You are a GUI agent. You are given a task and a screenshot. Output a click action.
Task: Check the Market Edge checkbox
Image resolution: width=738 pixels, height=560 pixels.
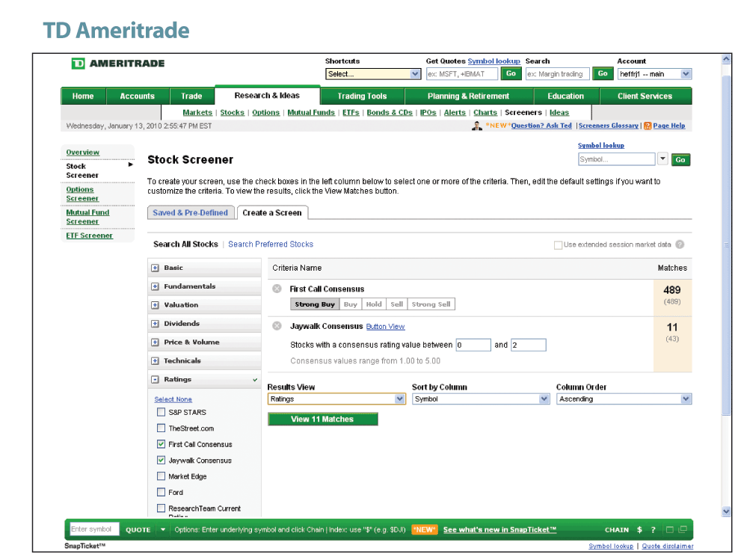pos(161,476)
